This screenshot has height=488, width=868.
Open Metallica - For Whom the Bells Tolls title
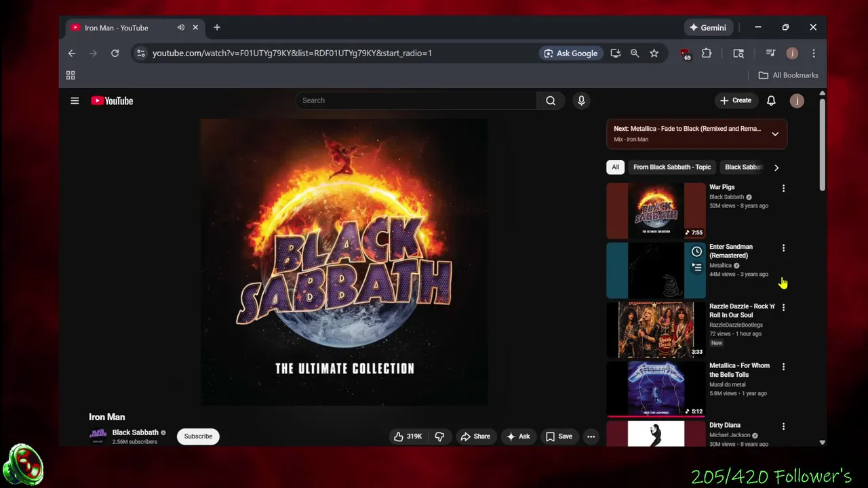(739, 370)
